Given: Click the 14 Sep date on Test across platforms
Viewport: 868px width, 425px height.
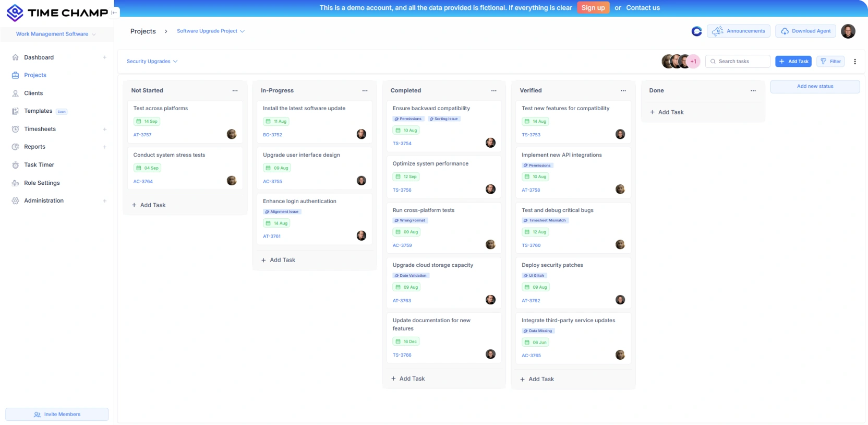Looking at the screenshot, I should (x=147, y=122).
